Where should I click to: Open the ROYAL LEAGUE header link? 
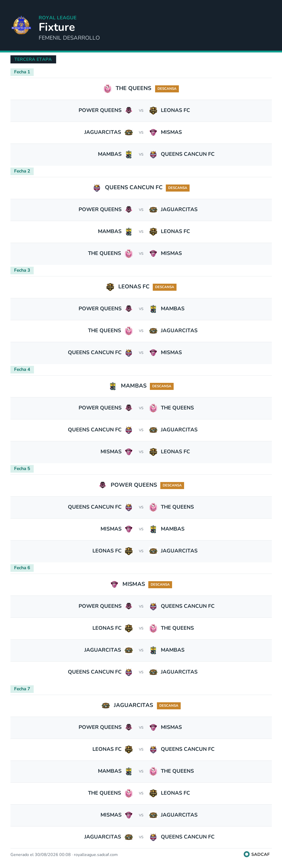click(x=57, y=17)
